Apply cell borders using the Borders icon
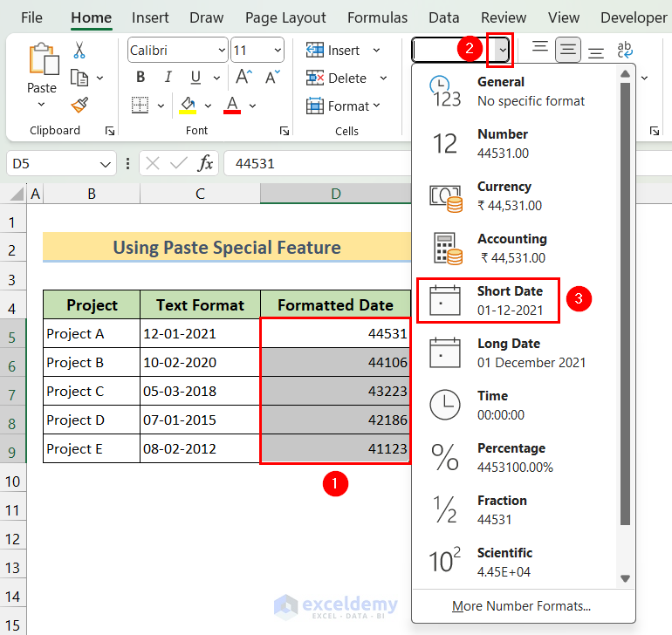 tap(140, 105)
